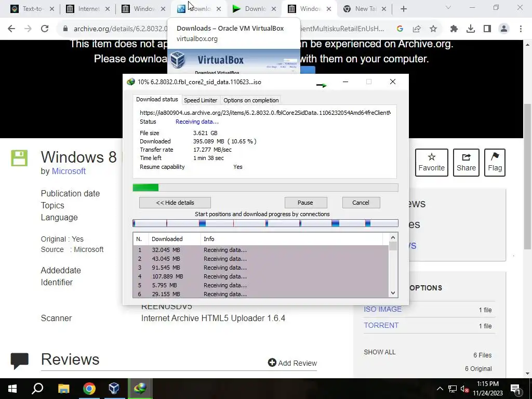Click the green floppy software icon
Viewport: 532px width, 399px height.
point(19,158)
